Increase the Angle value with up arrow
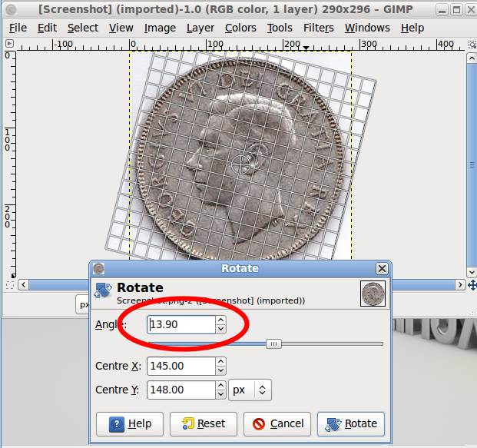The image size is (477, 448). pos(221,320)
